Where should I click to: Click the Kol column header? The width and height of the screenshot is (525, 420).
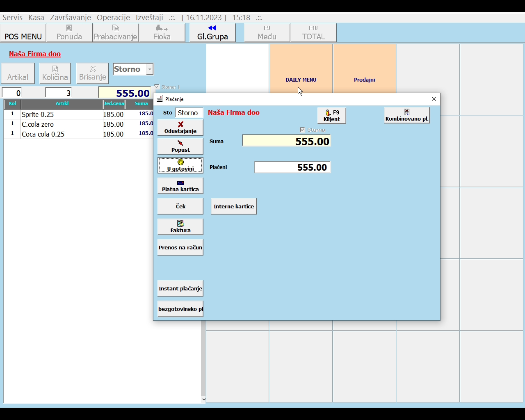[x=12, y=104]
